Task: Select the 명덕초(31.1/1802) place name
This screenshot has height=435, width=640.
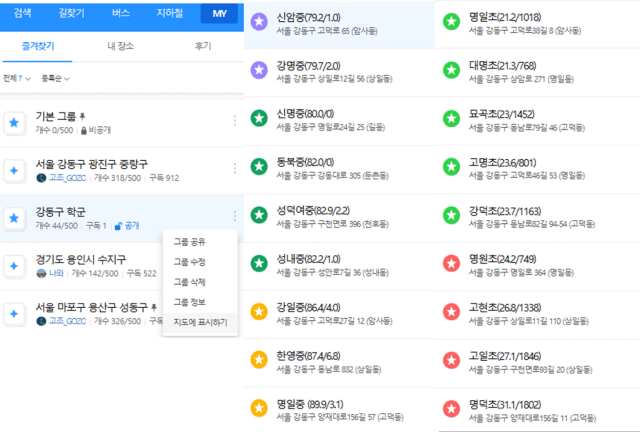Action: click(x=505, y=405)
